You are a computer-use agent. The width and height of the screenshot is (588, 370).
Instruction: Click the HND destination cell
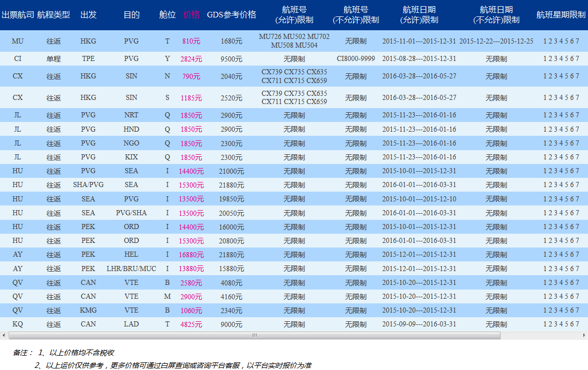click(131, 129)
